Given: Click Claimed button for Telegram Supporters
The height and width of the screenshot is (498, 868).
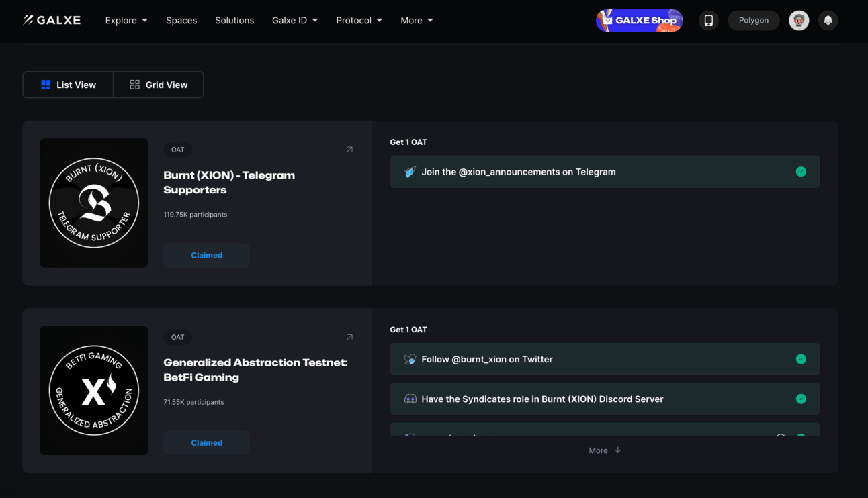Looking at the screenshot, I should click(x=206, y=255).
